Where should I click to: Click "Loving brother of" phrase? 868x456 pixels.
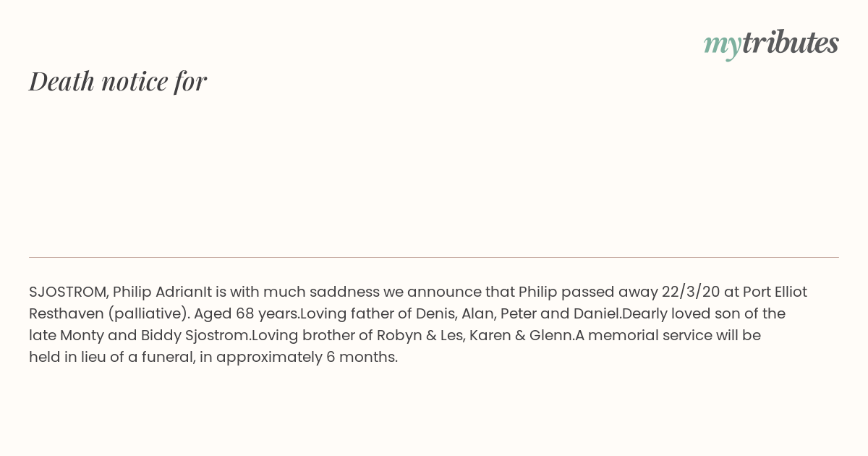pyautogui.click(x=312, y=336)
